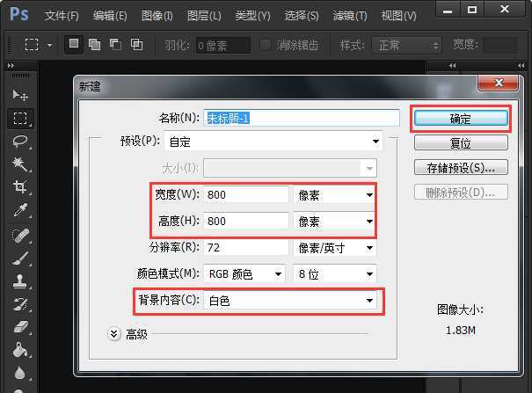Click the 确定 button

click(x=459, y=119)
